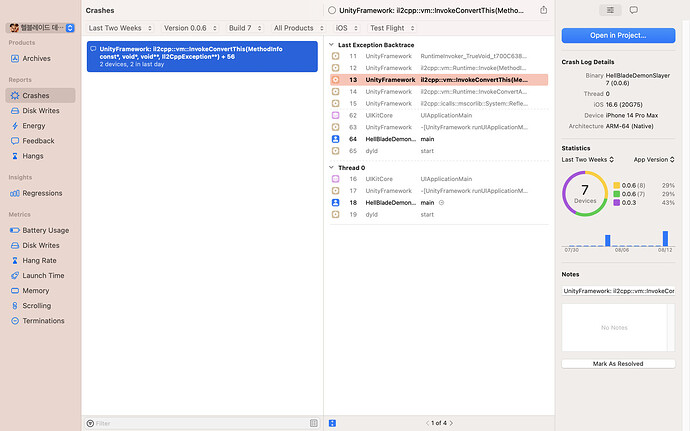Collapse Thread 0 section

pos(331,168)
